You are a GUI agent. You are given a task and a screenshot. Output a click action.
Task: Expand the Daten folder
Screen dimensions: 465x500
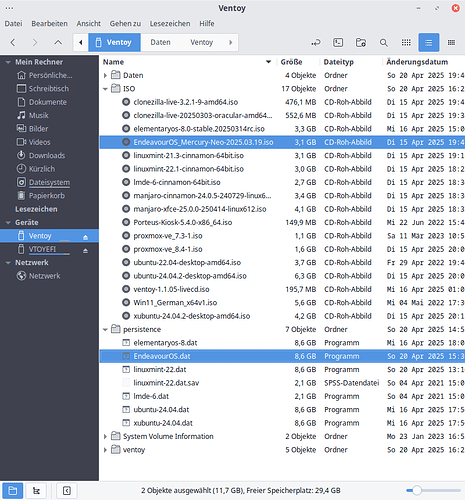105,75
